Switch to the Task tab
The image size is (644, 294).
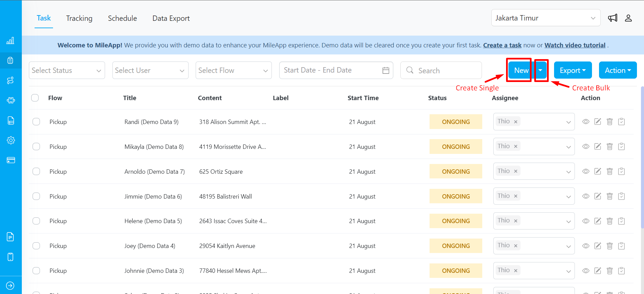(44, 18)
